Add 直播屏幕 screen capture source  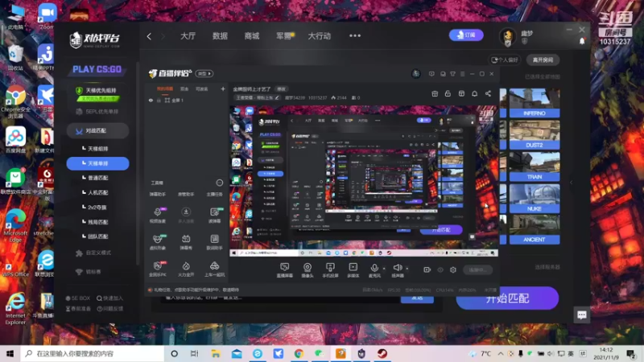(284, 270)
